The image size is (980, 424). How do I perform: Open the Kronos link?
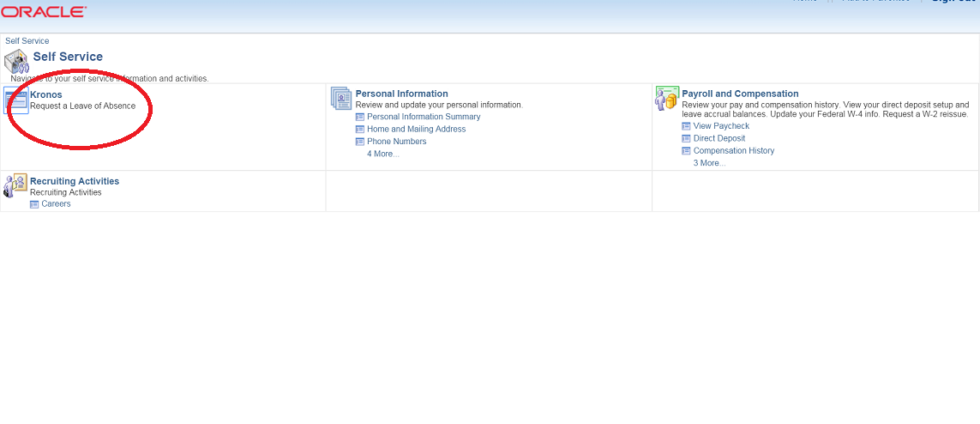[46, 95]
